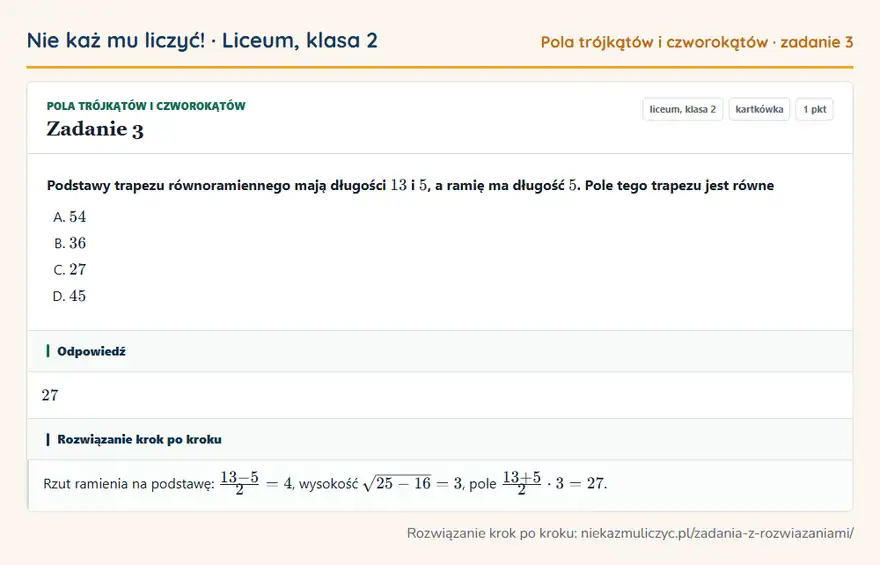Image resolution: width=880 pixels, height=565 pixels.
Task: Click the 'Zadanie 3' heading
Action: pos(95,129)
